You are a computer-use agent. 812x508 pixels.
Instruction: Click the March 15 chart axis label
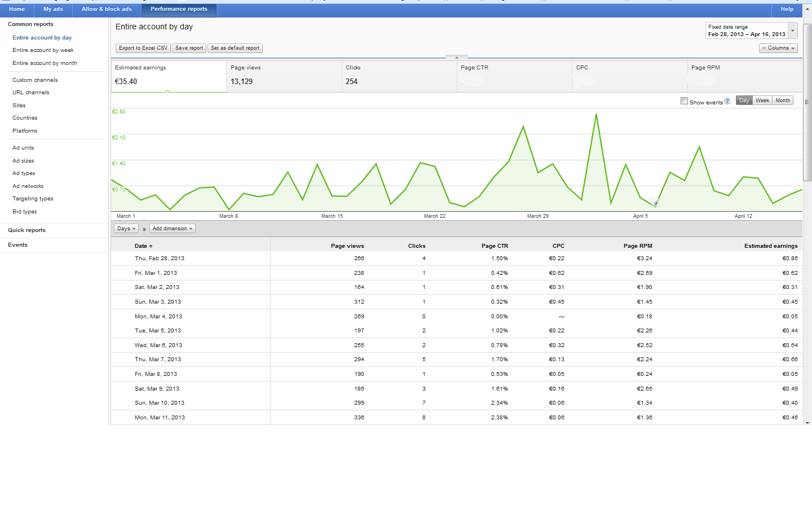coord(332,216)
